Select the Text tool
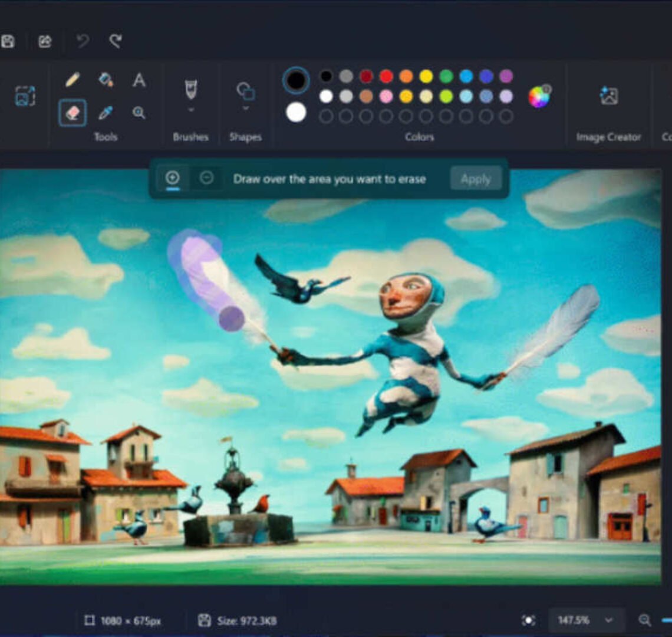This screenshot has width=672, height=637. coord(139,81)
